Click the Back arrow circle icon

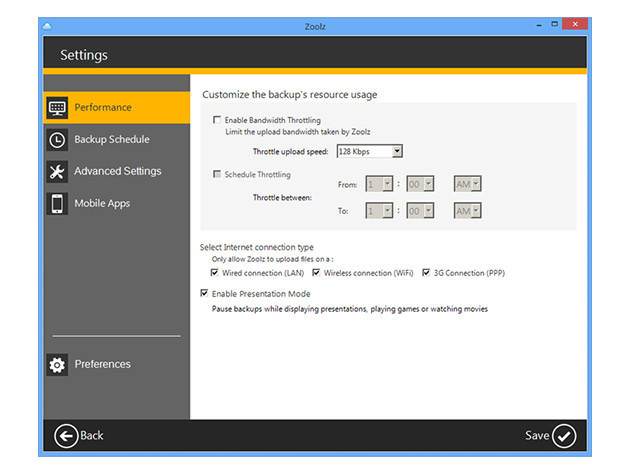coord(66,435)
